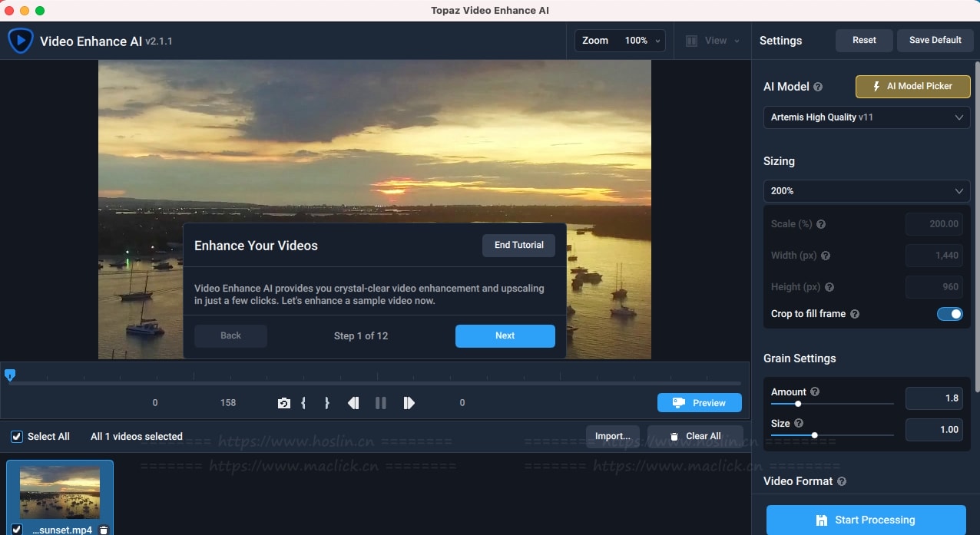980x535 pixels.
Task: Step forward one frame
Action: (x=409, y=403)
